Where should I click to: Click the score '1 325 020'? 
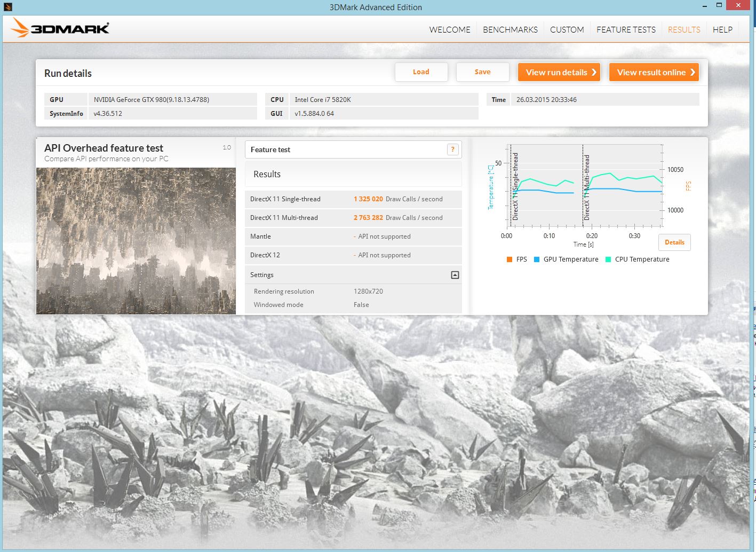point(368,199)
